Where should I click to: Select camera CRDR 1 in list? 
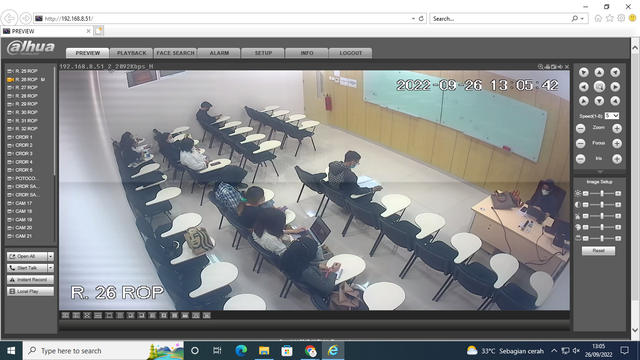click(x=24, y=137)
